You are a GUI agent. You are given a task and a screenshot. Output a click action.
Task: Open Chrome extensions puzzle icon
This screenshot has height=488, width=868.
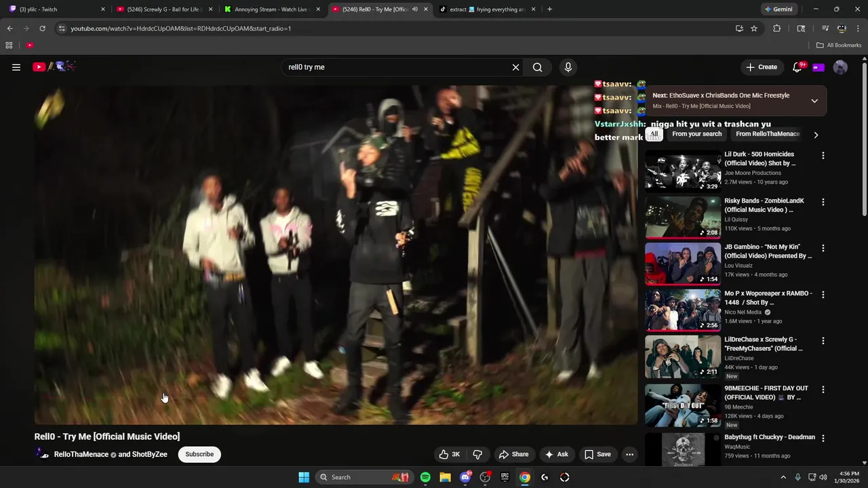click(x=777, y=28)
